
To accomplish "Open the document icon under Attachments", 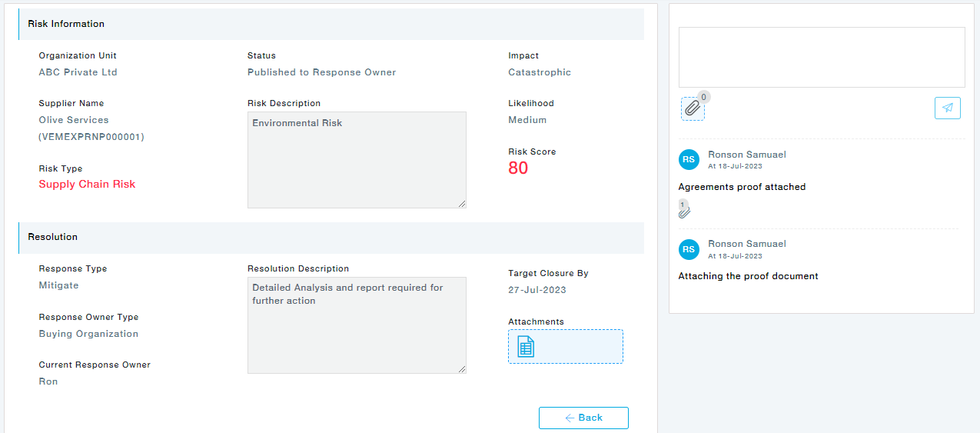I will [526, 347].
